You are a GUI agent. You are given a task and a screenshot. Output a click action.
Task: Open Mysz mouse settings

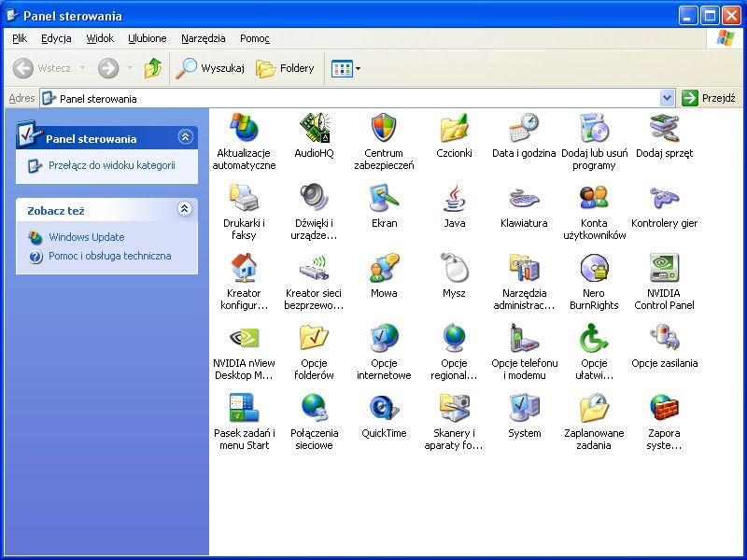coord(454,275)
